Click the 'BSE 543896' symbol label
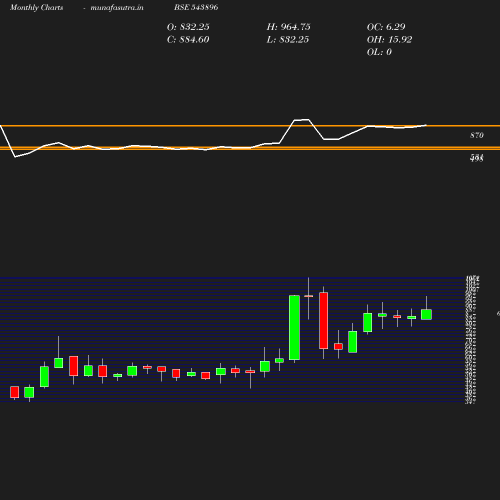The width and height of the screenshot is (500, 500). (196, 7)
